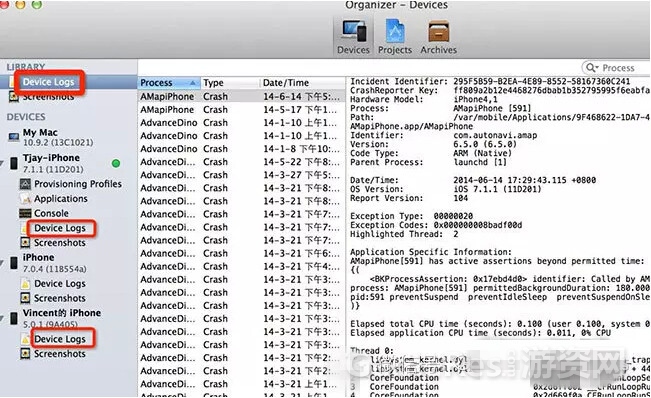Open Provisioning Profiles for Tjay-iPhone

(x=78, y=184)
